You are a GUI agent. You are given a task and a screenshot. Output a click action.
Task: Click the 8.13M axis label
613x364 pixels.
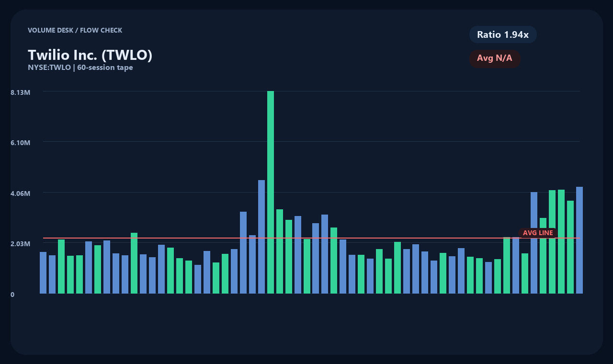(21, 92)
